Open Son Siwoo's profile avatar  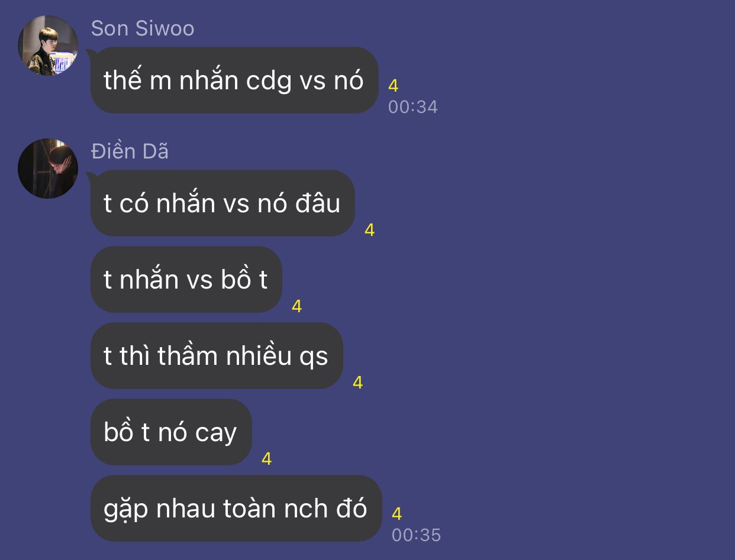[x=48, y=46]
